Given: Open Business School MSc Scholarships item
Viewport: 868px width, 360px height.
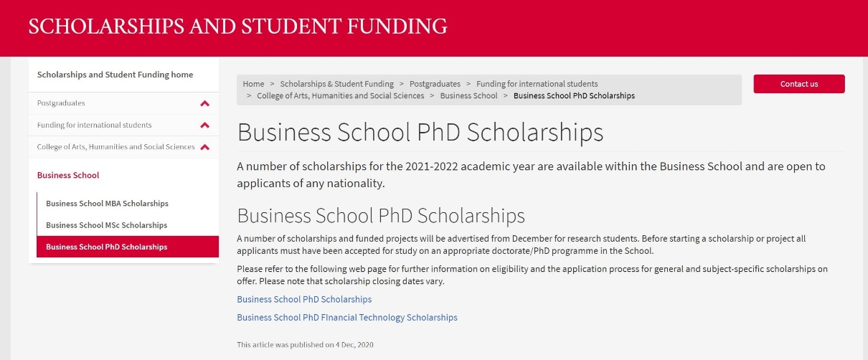Looking at the screenshot, I should [106, 225].
